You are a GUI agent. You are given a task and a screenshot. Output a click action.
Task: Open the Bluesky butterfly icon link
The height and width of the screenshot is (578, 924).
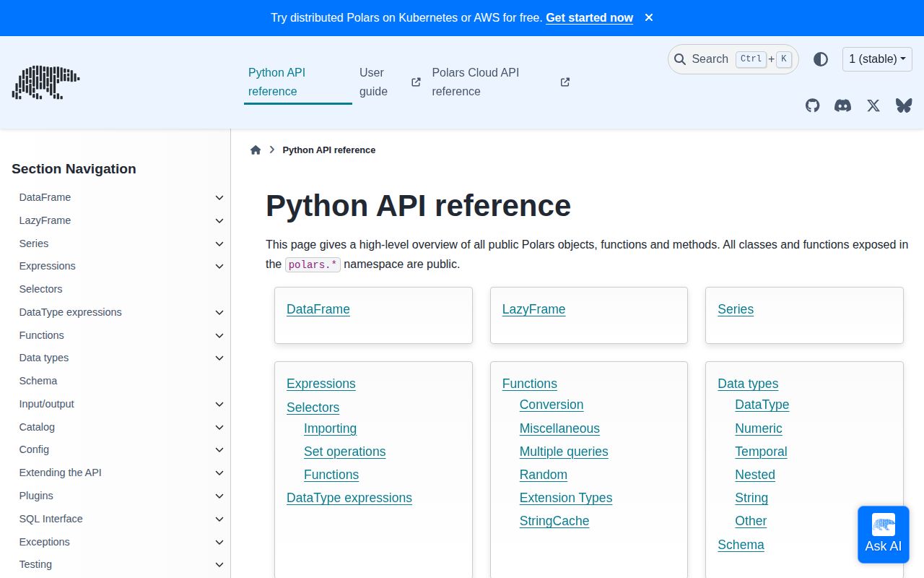coord(904,105)
